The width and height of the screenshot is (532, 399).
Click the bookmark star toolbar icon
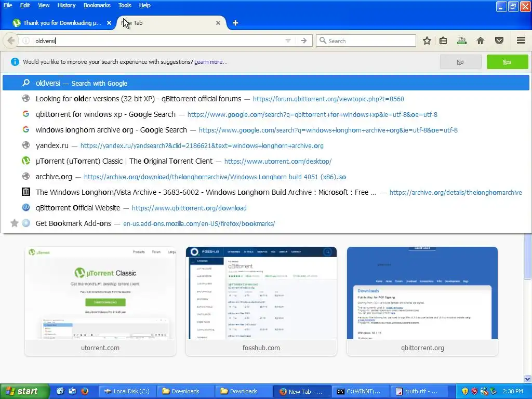pyautogui.click(x=427, y=41)
